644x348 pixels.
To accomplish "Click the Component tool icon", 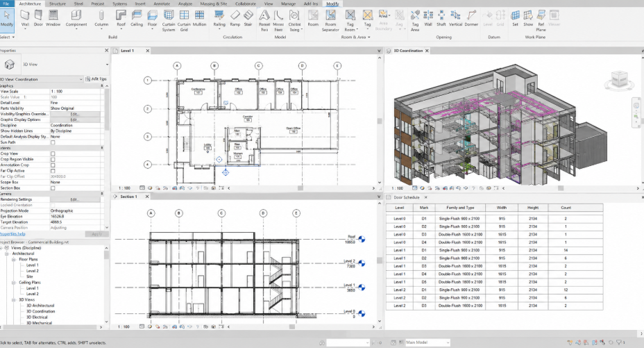I will coord(76,18).
